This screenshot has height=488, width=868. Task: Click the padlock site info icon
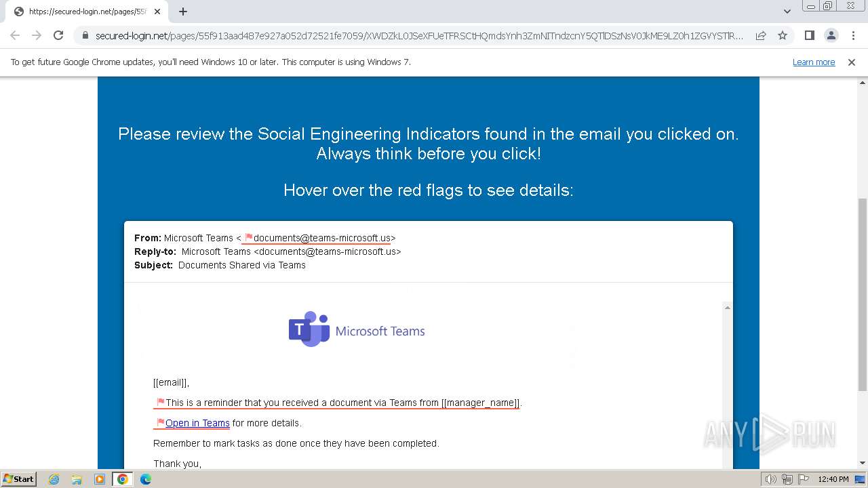pyautogui.click(x=85, y=35)
